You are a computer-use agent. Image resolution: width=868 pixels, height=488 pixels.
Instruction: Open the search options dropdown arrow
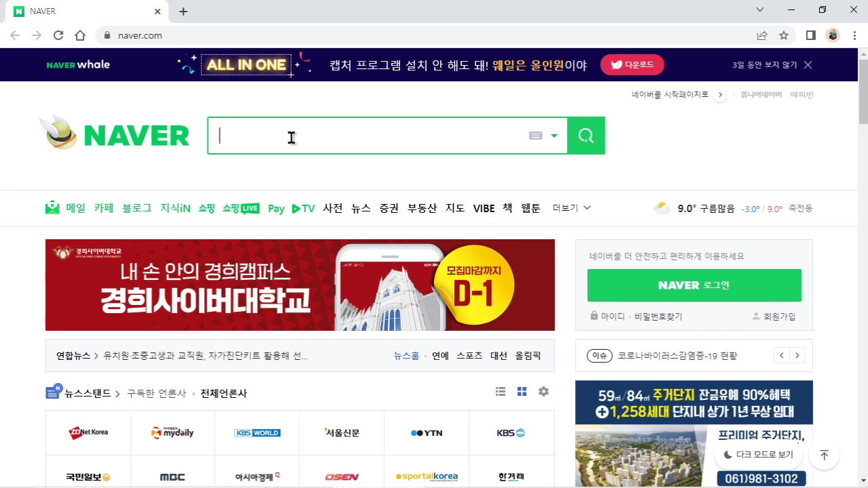click(x=554, y=136)
